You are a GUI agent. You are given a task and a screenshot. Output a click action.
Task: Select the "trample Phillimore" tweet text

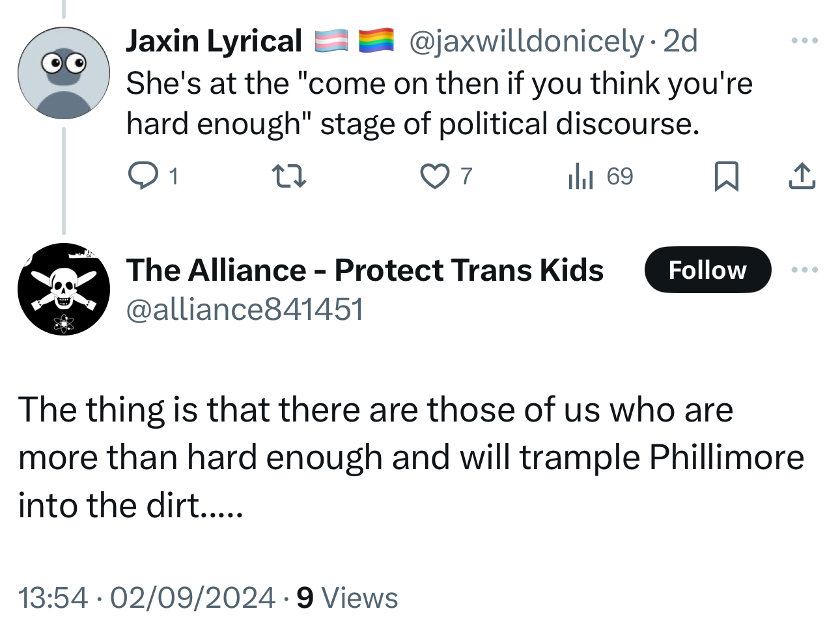pos(410,457)
